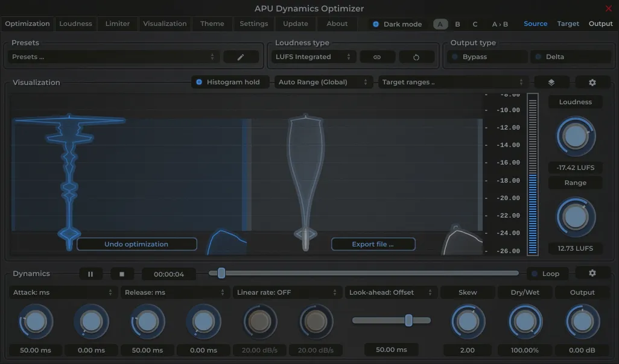Image resolution: width=619 pixels, height=364 pixels.
Task: Enable Loop playback
Action: [x=545, y=274]
